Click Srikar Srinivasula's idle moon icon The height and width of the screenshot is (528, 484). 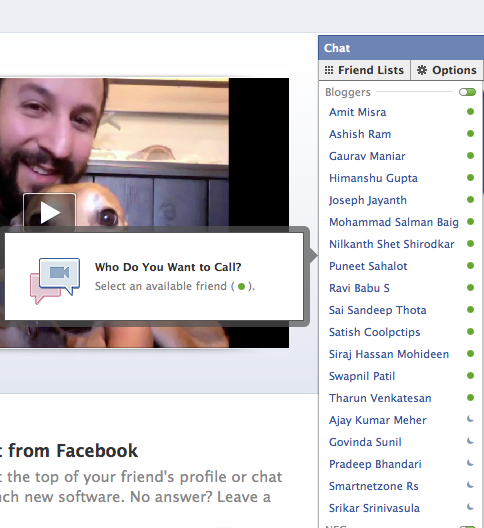471,507
